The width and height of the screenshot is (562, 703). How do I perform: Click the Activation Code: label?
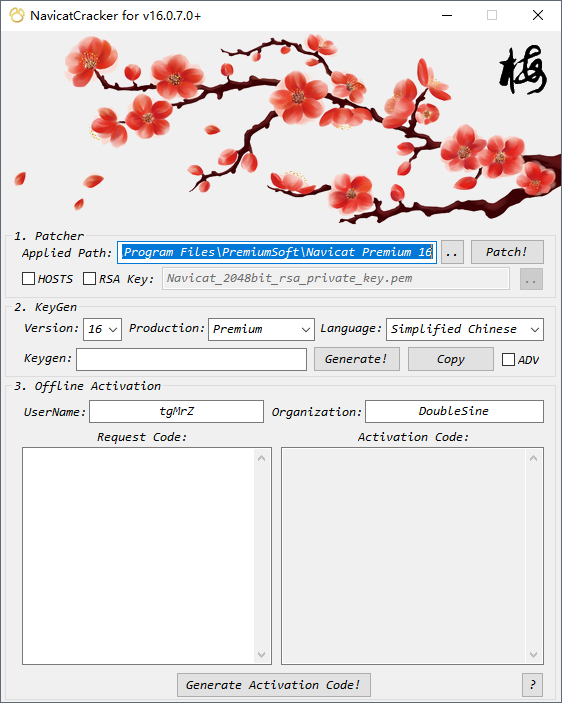413,437
